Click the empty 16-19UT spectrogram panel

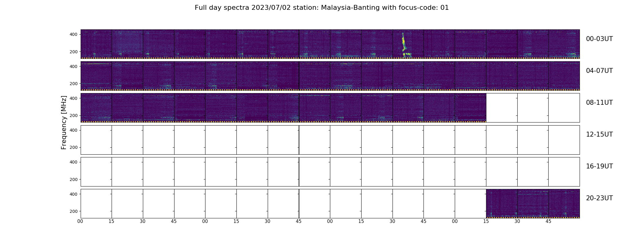[330, 172]
